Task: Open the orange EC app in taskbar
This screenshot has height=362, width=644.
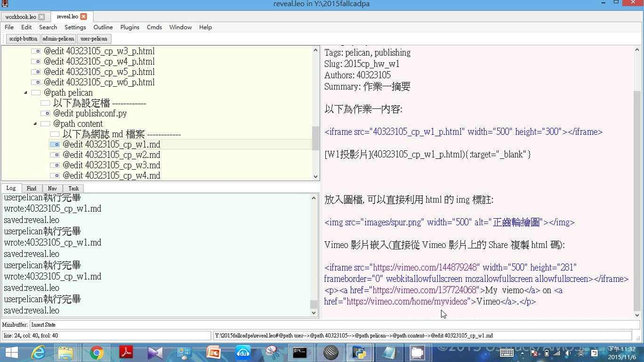Action: click(214, 353)
